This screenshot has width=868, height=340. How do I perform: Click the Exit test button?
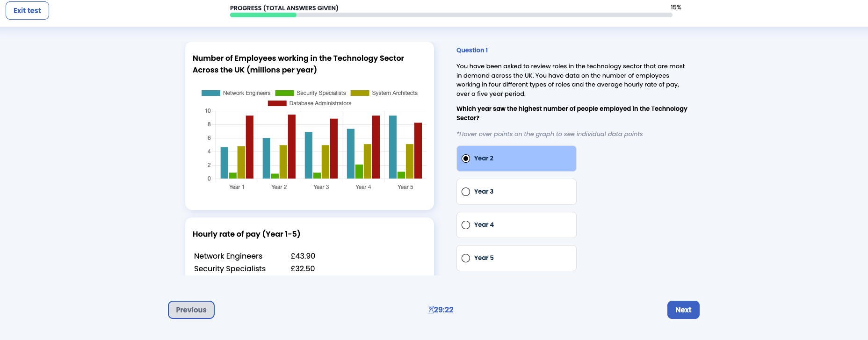coord(27,11)
